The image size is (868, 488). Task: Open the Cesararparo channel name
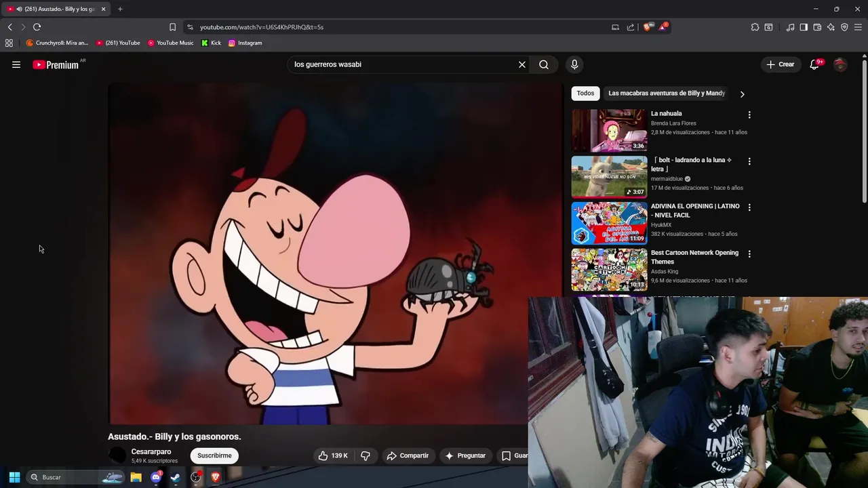click(151, 451)
